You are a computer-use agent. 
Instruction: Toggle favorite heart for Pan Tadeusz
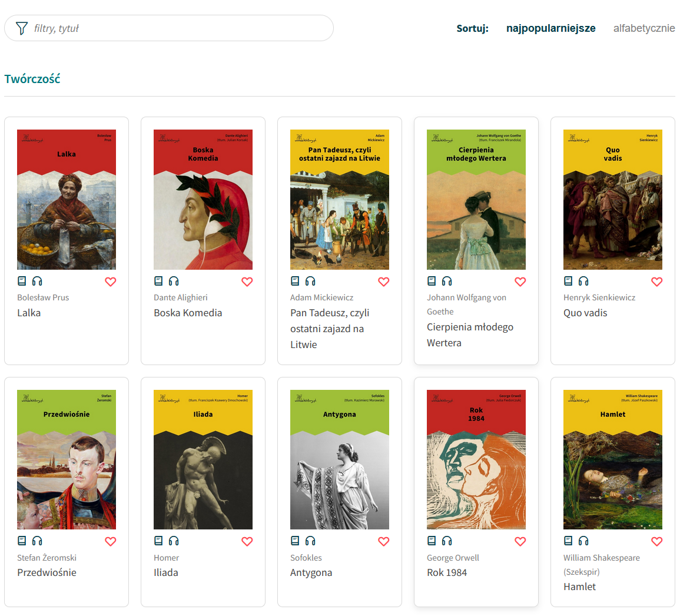pos(384,281)
